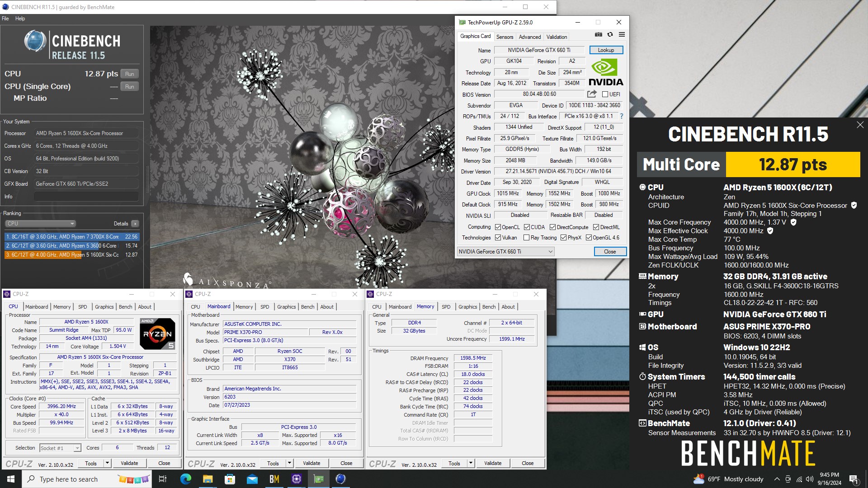Open Tools dropdown arrow in CPU-Z Memory window
This screenshot has height=488, width=868.
(x=471, y=463)
